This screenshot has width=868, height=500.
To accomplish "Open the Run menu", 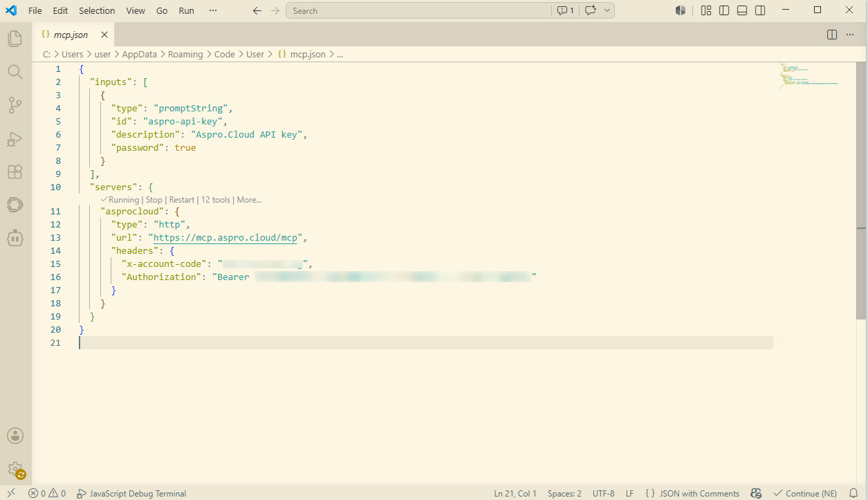I will 186,10.
